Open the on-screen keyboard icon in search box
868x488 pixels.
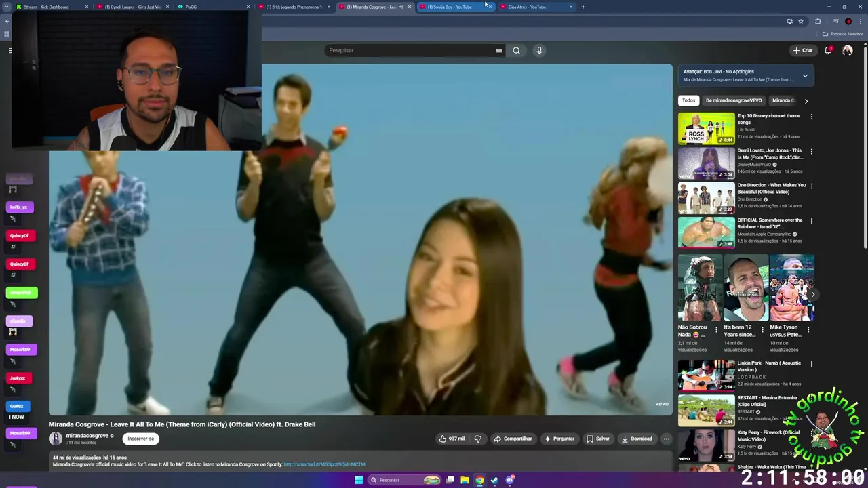pyautogui.click(x=498, y=50)
